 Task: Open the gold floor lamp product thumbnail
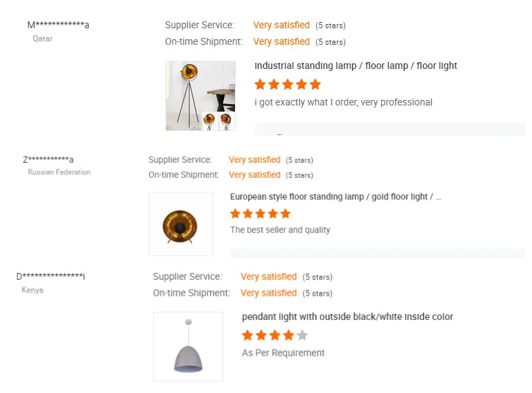pos(181,224)
